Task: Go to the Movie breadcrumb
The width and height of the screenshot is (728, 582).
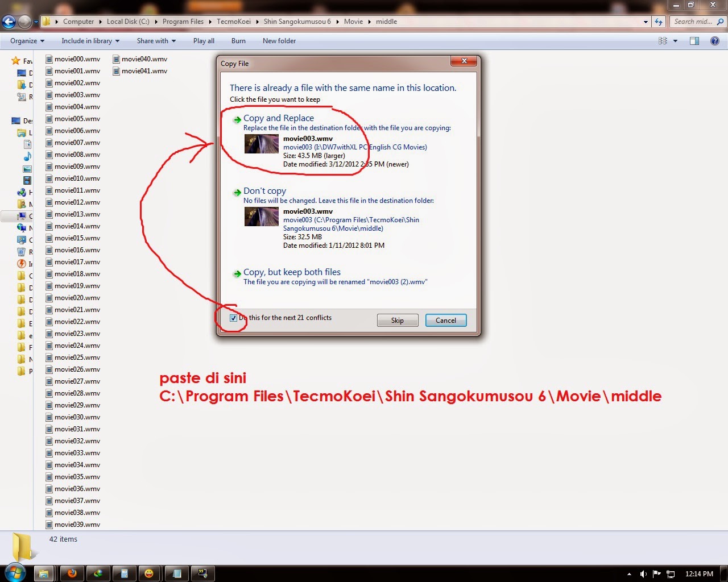Action: 353,22
